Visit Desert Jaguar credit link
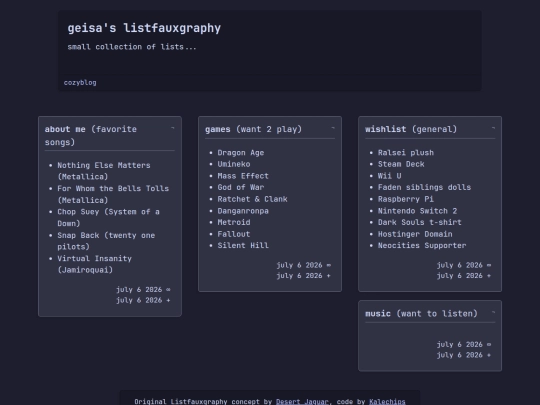This screenshot has width=540, height=405. tap(302, 402)
